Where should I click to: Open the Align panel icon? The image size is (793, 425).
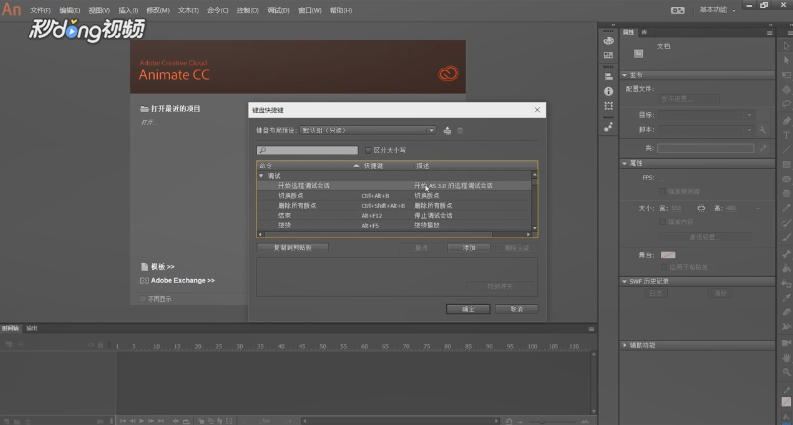(608, 77)
